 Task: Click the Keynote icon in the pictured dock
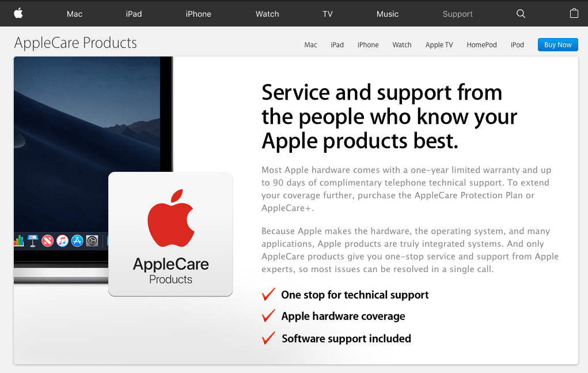click(x=33, y=240)
